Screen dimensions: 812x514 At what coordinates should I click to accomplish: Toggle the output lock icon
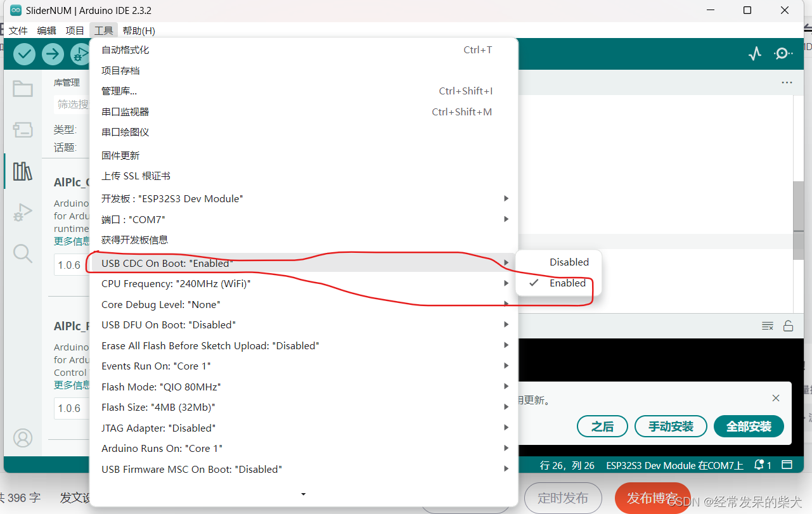pos(788,326)
